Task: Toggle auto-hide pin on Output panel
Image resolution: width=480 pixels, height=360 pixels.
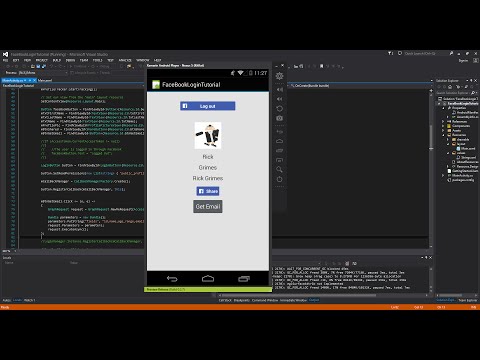Action: pos(426,257)
